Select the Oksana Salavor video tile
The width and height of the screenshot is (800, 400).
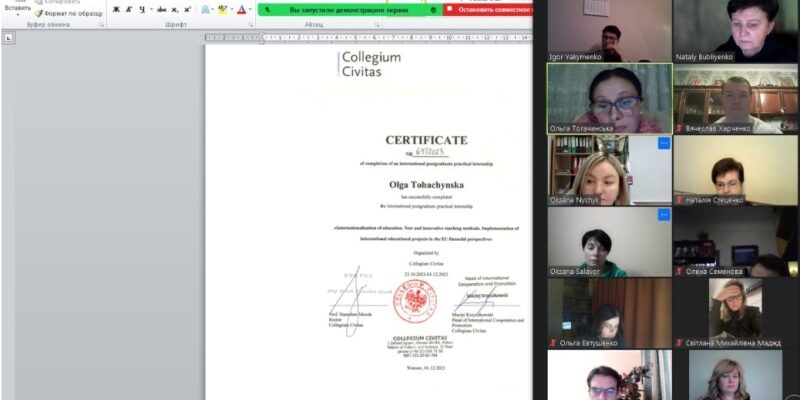tap(610, 241)
